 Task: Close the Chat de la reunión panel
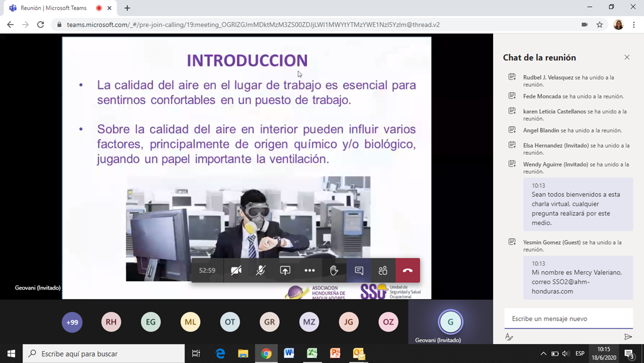tap(627, 57)
